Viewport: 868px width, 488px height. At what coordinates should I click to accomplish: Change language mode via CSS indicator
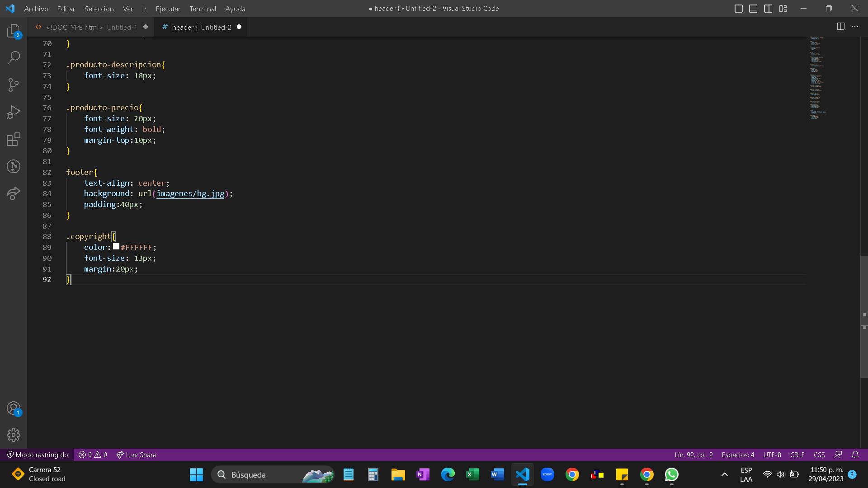[x=819, y=455]
